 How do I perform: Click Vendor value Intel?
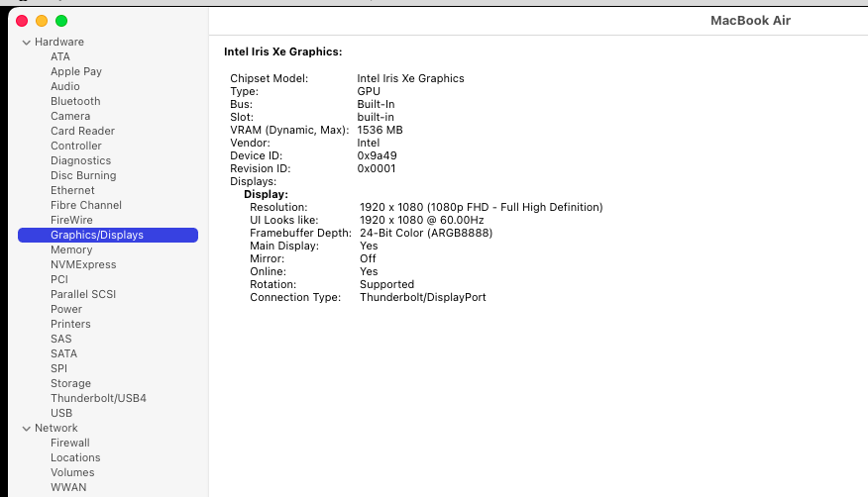pos(369,144)
